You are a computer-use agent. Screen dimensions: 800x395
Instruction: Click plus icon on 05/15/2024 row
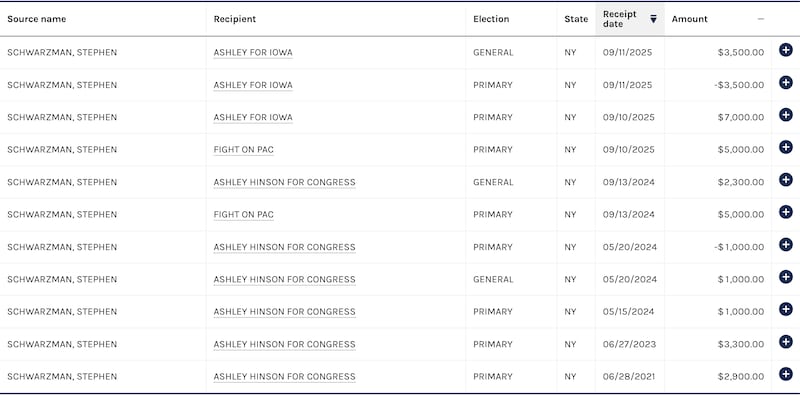786,309
